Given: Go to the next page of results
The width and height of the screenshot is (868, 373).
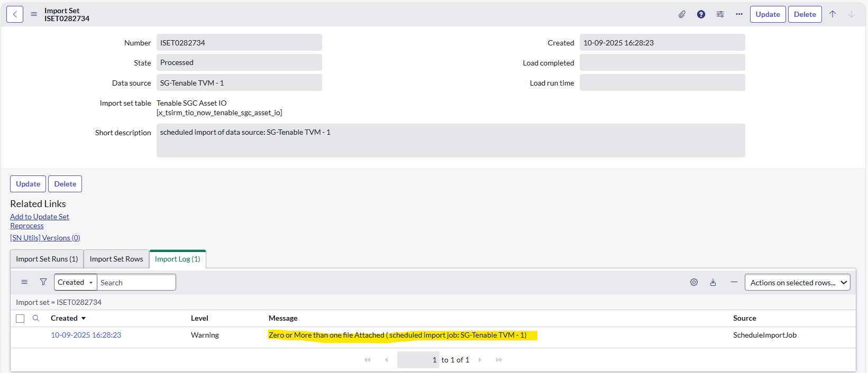Looking at the screenshot, I should pyautogui.click(x=480, y=360).
